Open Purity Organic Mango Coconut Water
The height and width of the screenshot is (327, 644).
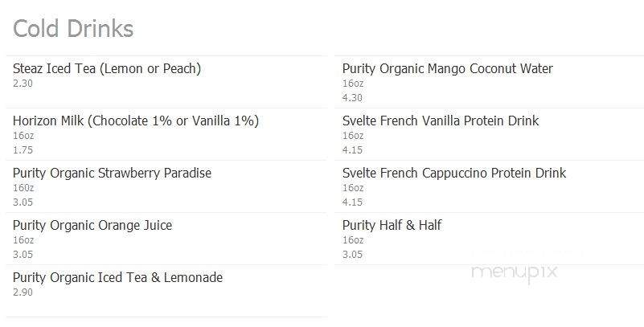tap(448, 68)
